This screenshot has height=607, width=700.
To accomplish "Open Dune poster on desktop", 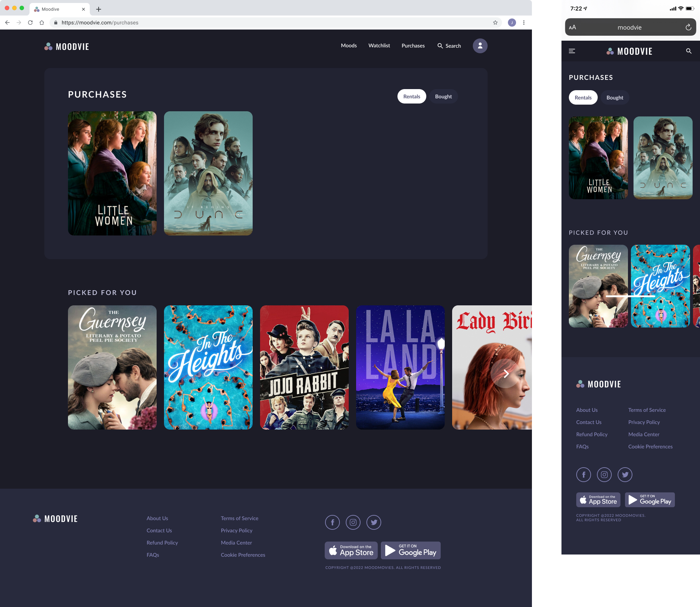I will (208, 173).
